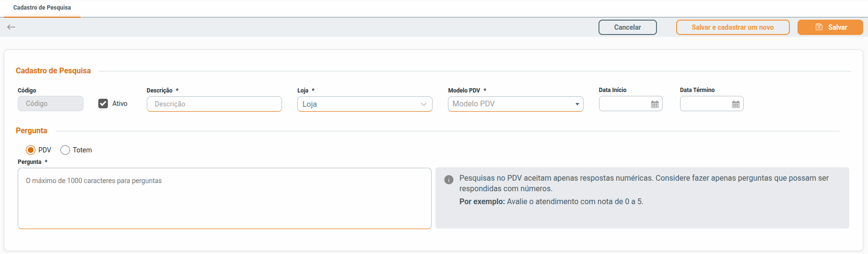The height and width of the screenshot is (254, 868).
Task: Open the Data Início calendar picker icon
Action: [x=655, y=104]
